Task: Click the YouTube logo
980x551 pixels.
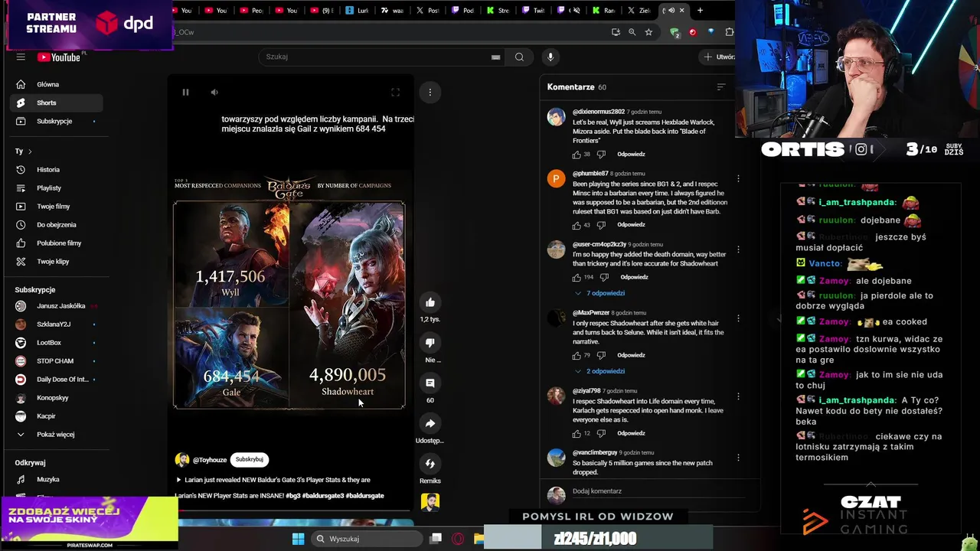Action: pos(58,57)
